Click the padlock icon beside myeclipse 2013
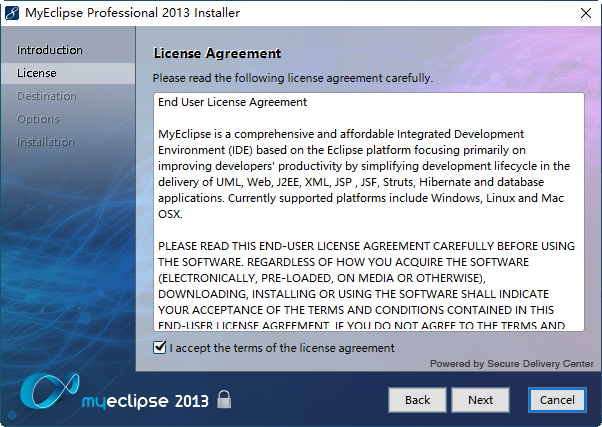 pos(225,400)
